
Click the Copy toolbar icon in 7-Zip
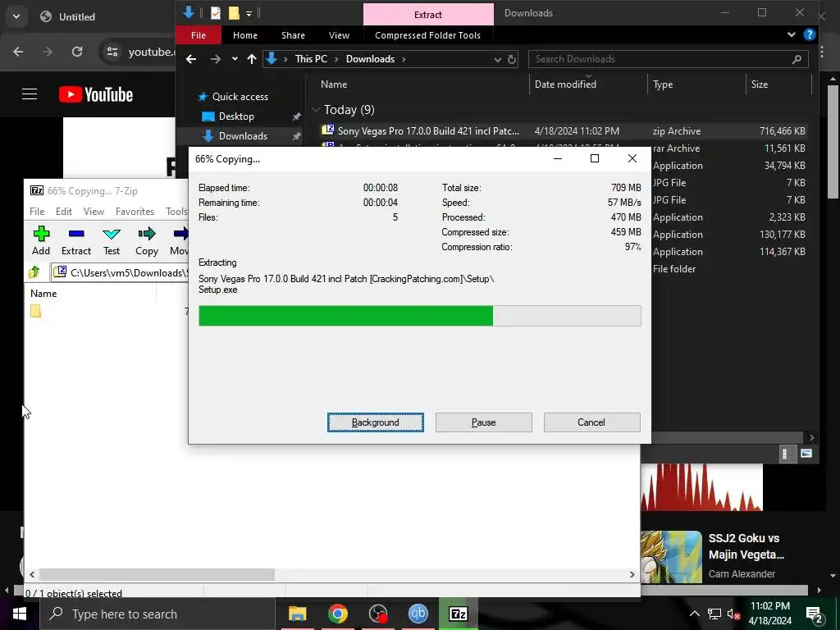pyautogui.click(x=147, y=240)
